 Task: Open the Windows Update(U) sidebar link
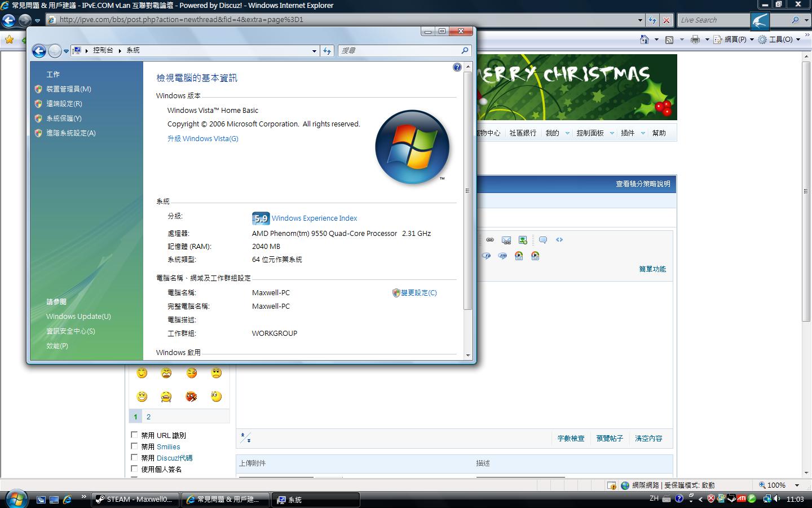(x=78, y=317)
